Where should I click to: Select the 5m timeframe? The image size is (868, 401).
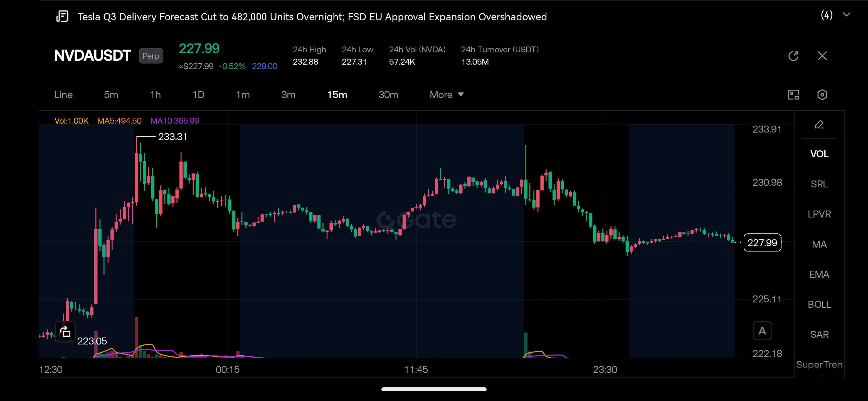coord(111,95)
